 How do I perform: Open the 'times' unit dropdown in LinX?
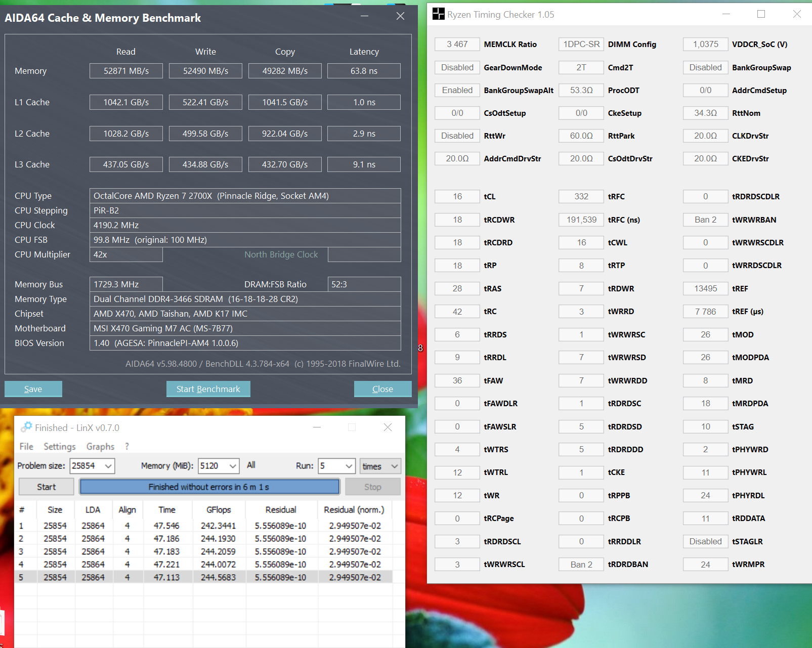[380, 466]
